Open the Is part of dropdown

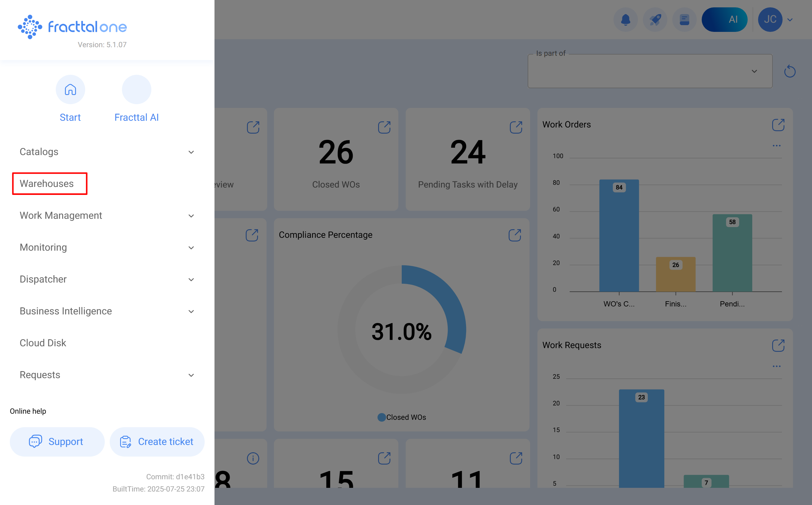(x=754, y=71)
